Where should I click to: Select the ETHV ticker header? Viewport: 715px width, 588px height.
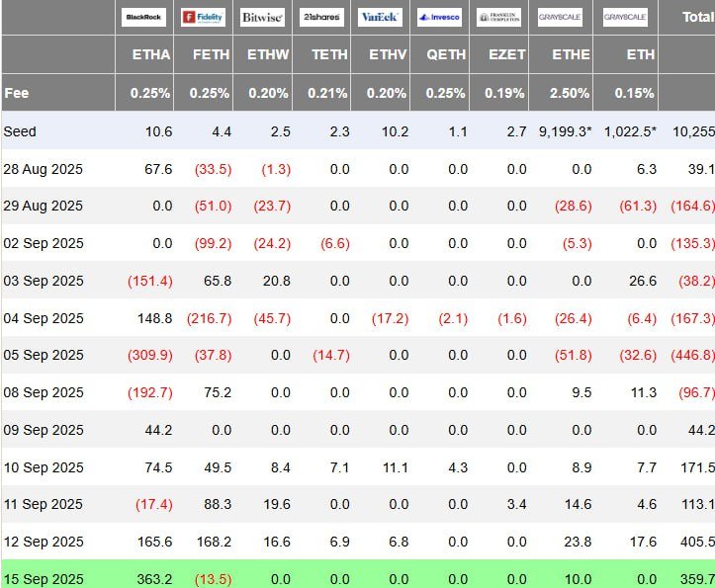pos(388,54)
